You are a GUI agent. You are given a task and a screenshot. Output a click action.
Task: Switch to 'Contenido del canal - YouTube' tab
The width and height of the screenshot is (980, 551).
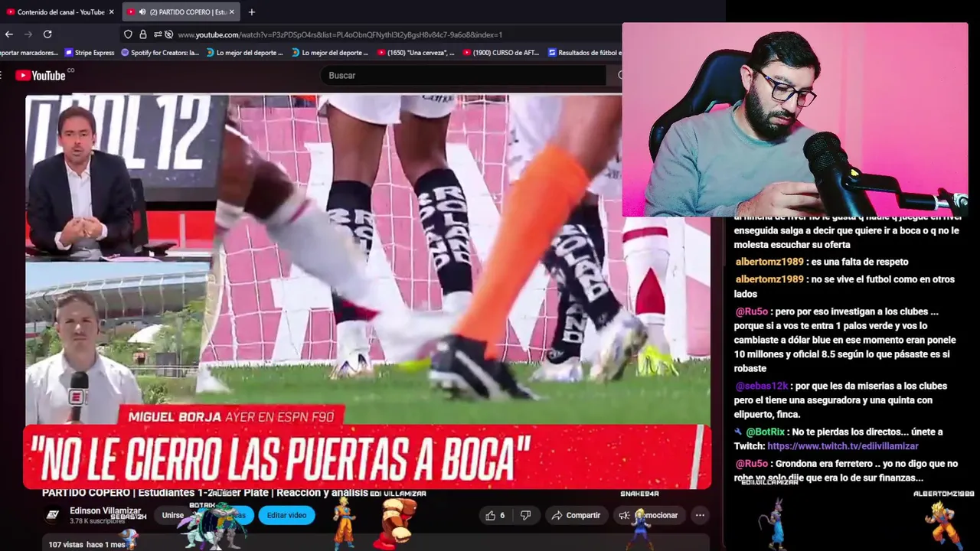point(60,12)
